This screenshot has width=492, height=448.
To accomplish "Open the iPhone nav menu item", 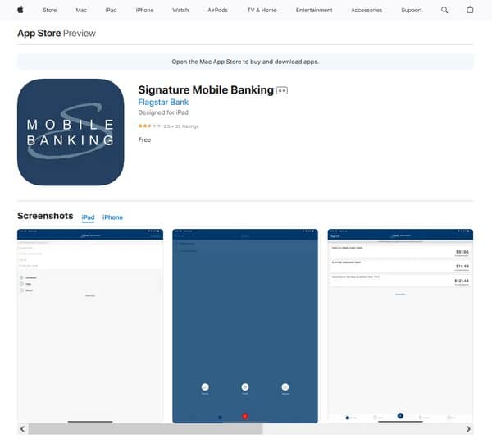I will tap(144, 10).
